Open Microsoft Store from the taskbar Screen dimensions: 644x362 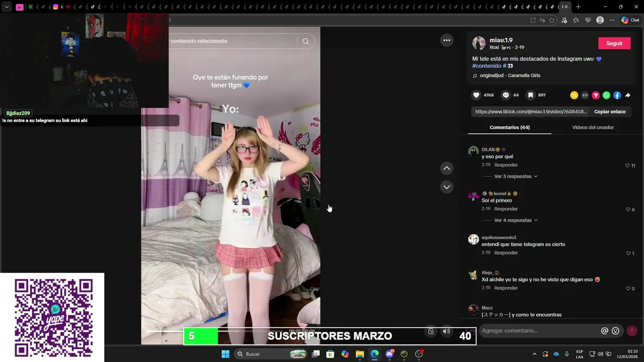point(330,354)
